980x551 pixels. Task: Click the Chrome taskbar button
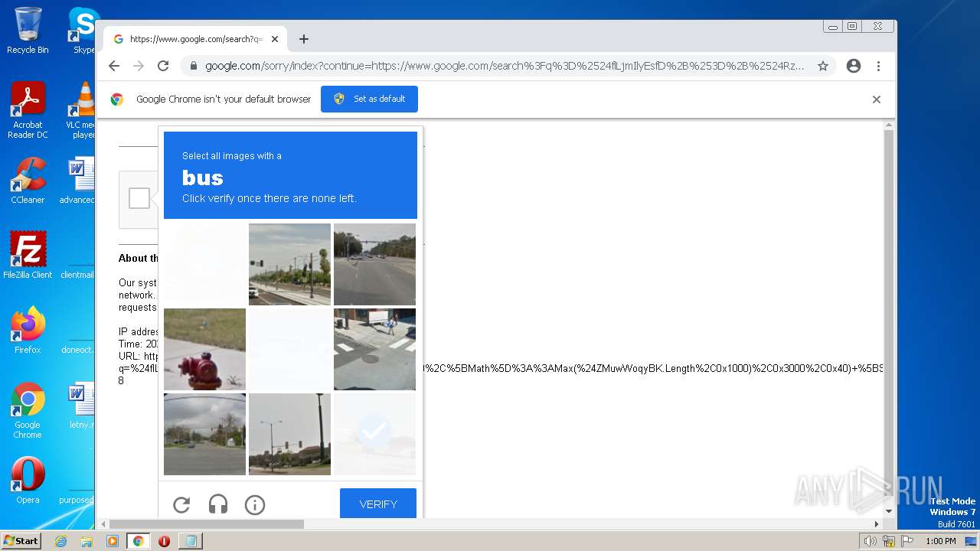click(138, 541)
